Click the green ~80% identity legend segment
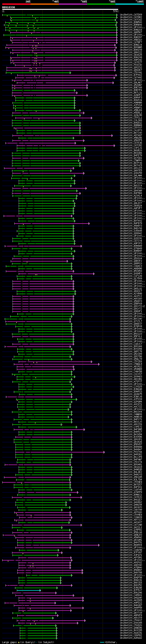This screenshot has height=644, width=146. click(101, 4)
